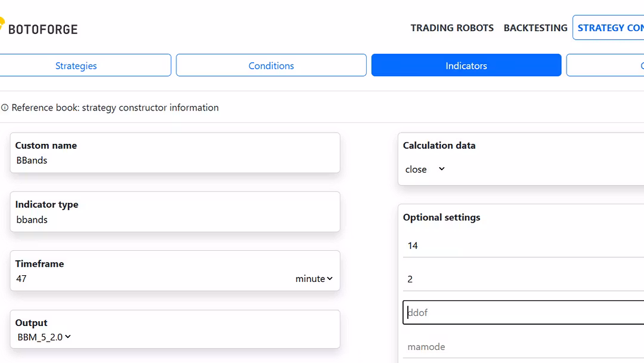Open the Strategy Constructor section
This screenshot has width=644, height=363.
coord(609,28)
